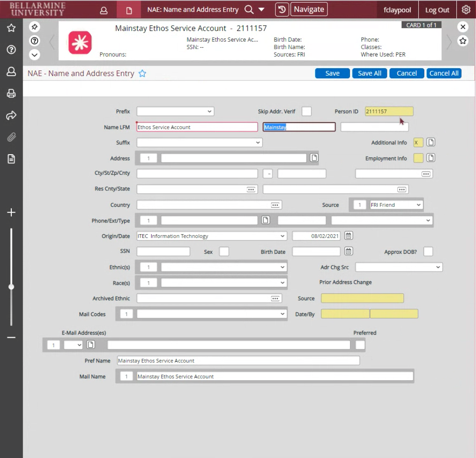This screenshot has width=476, height=458.
Task: Click the SSN input field
Action: point(163,252)
